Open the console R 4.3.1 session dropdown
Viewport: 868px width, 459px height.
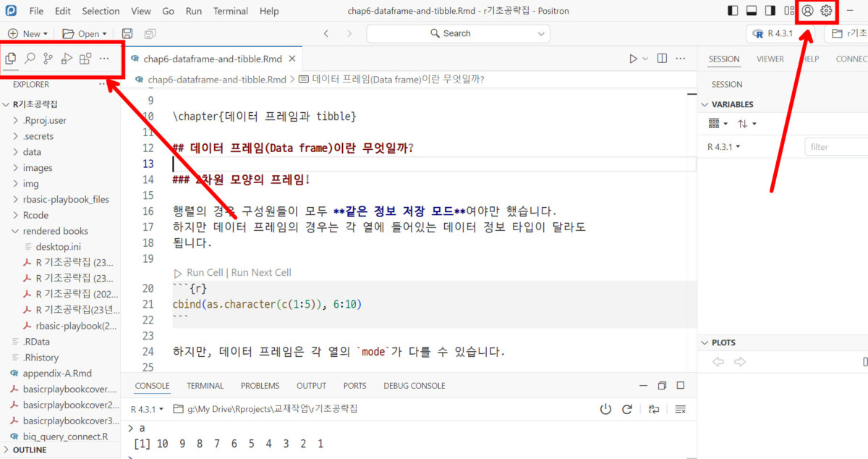pyautogui.click(x=147, y=409)
